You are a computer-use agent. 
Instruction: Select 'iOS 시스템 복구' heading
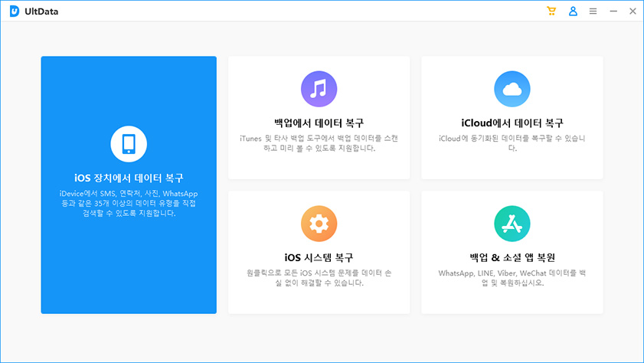319,257
